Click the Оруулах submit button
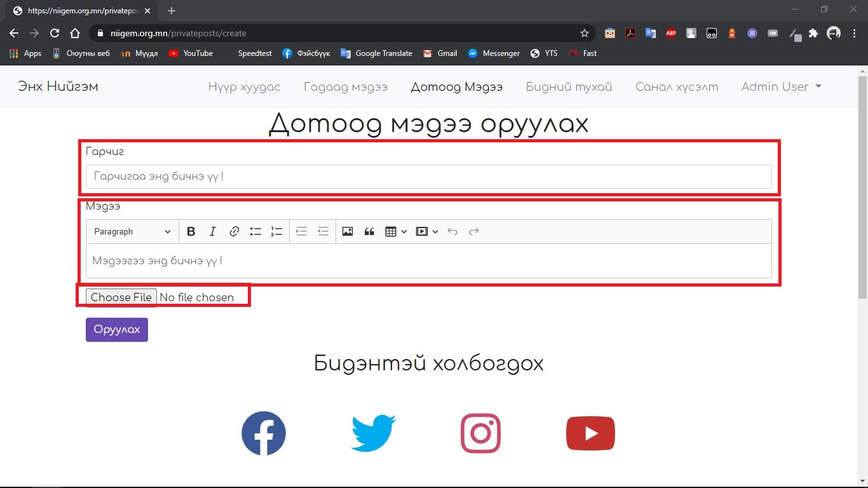This screenshot has width=868, height=488. click(117, 330)
